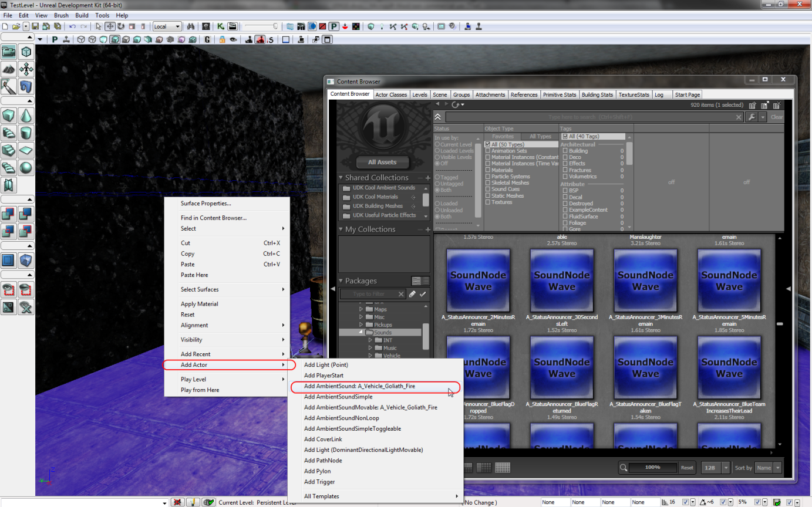Add a new shared collection plus button
This screenshot has height=507, width=812.
(x=428, y=178)
